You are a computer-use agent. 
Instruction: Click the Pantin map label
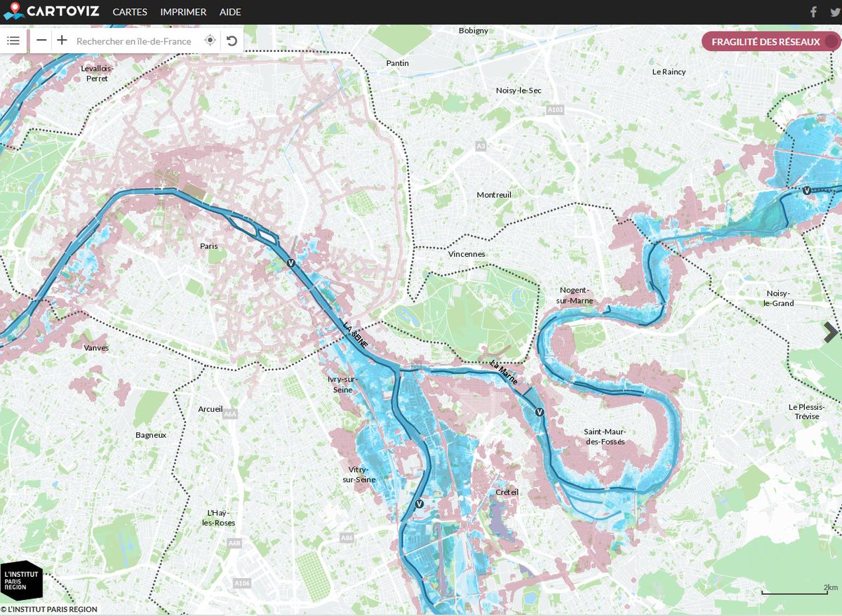[x=397, y=63]
